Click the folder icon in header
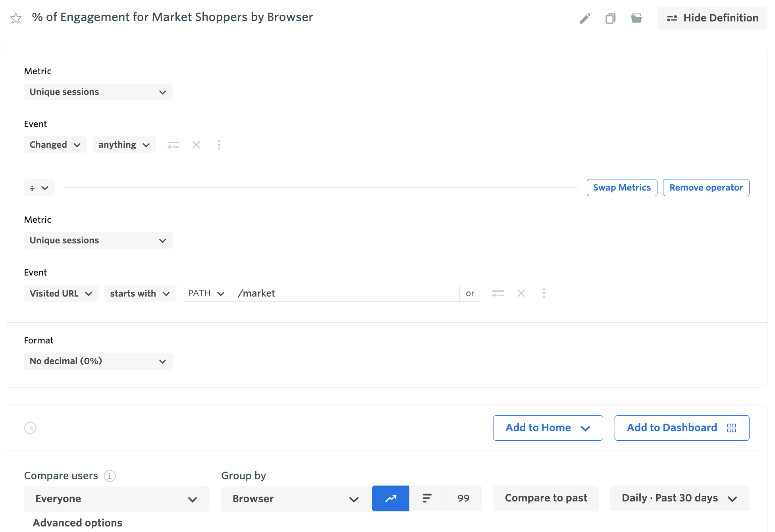The width and height of the screenshot is (775, 532). [x=636, y=18]
